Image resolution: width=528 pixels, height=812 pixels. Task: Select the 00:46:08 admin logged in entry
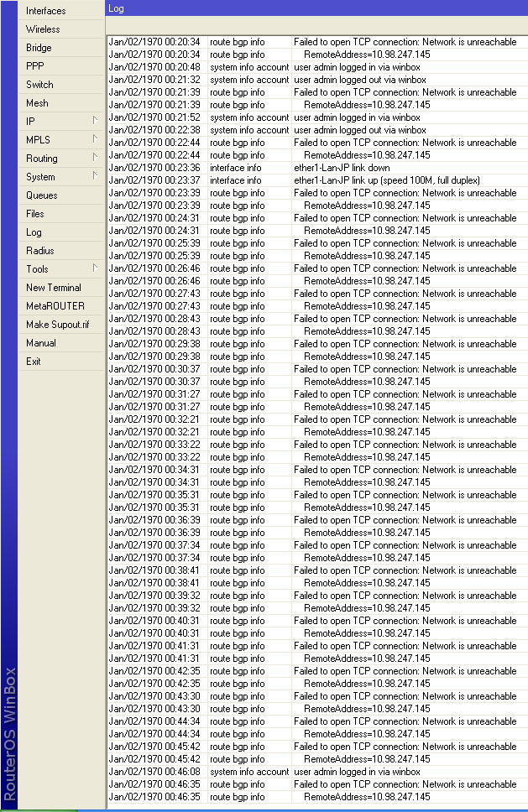(317, 772)
